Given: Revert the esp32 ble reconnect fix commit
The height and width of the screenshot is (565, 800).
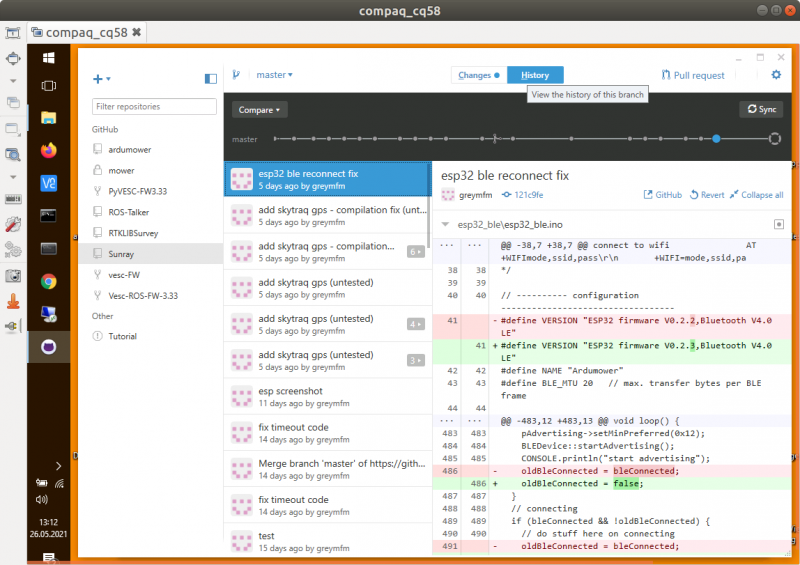Looking at the screenshot, I should (707, 194).
